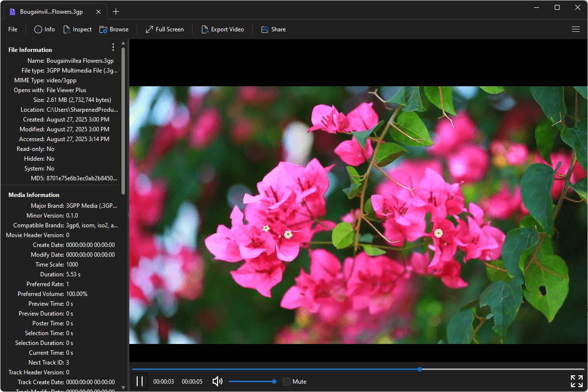Image resolution: width=588 pixels, height=392 pixels.
Task: Click the Share button
Action: click(x=273, y=29)
